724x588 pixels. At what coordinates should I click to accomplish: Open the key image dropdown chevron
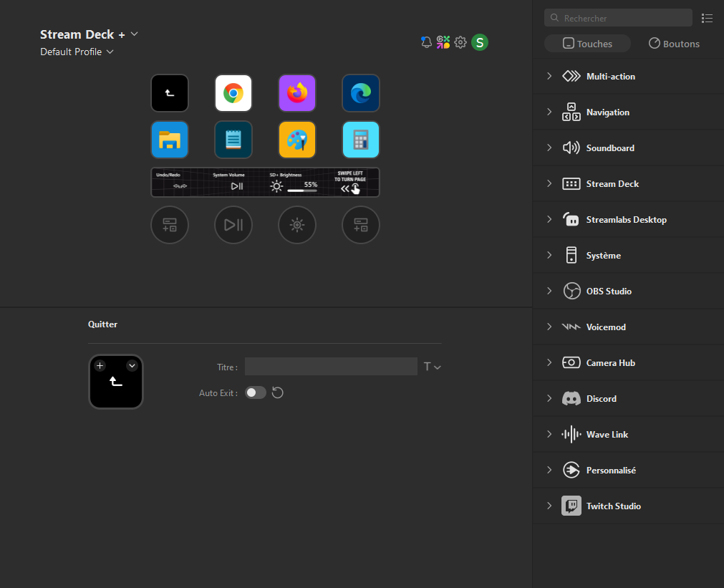(132, 366)
